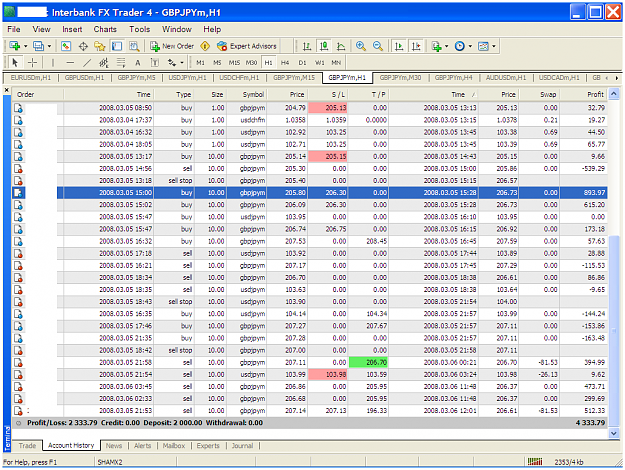This screenshot has width=625, height=470.
Task: Open the Periods clock dropdown arrow
Action: [470, 46]
